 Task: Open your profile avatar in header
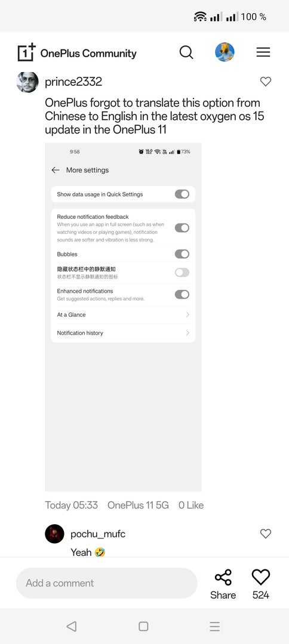[225, 52]
